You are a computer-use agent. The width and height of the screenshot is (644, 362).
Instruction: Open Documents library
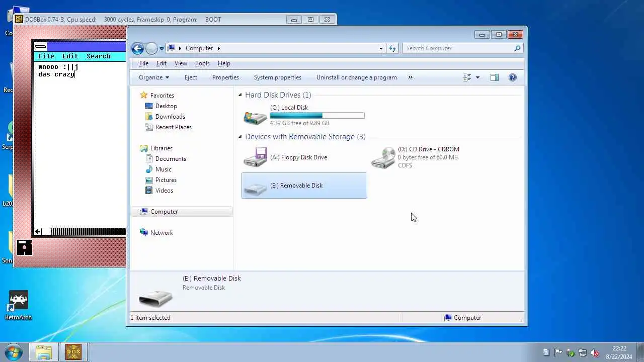click(171, 159)
